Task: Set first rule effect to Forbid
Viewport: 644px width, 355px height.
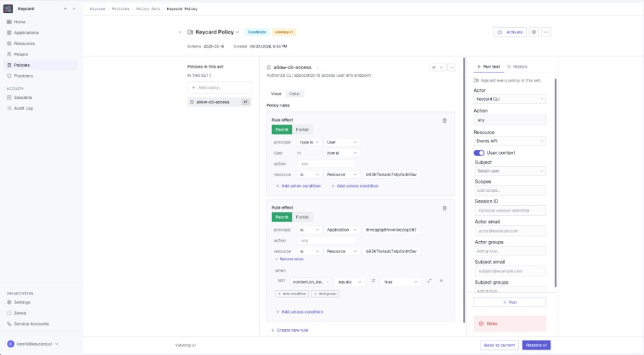Action: [303, 130]
